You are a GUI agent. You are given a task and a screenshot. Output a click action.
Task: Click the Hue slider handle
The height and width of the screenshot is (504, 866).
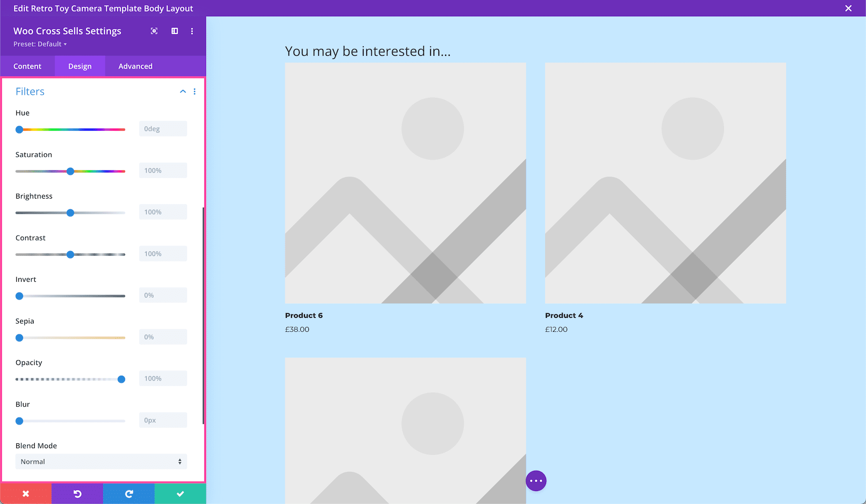click(x=19, y=129)
